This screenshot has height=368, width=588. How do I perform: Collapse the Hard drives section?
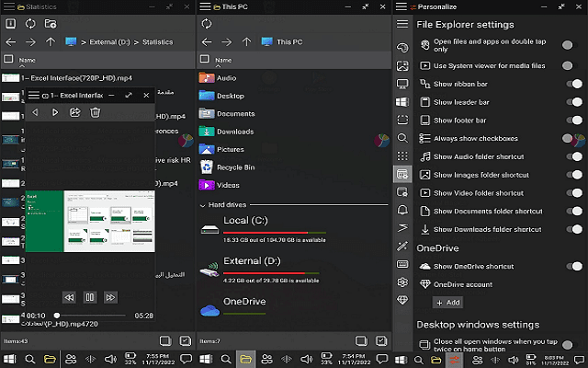tap(203, 205)
